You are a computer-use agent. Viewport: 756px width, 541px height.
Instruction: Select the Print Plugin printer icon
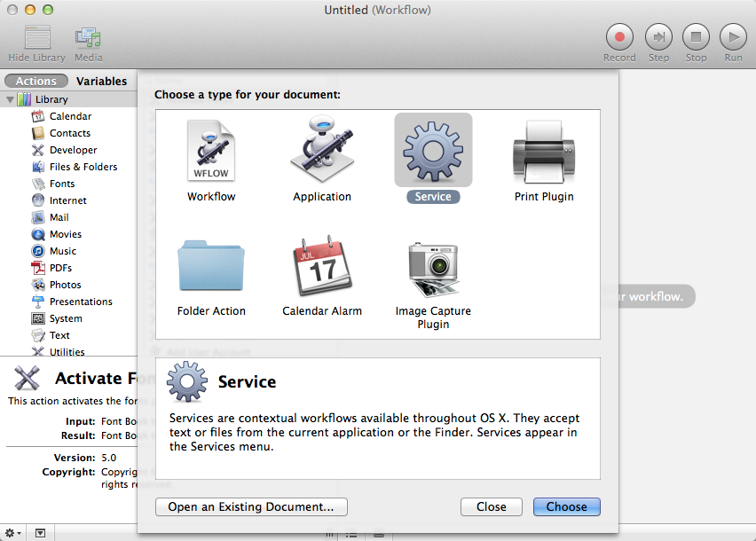[544, 152]
